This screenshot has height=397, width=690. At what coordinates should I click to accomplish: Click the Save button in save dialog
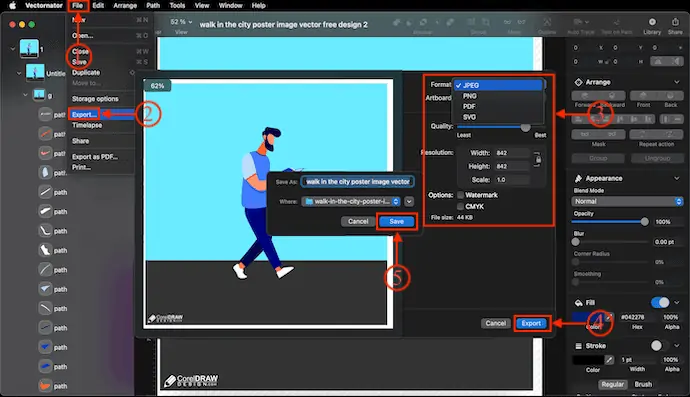(396, 221)
